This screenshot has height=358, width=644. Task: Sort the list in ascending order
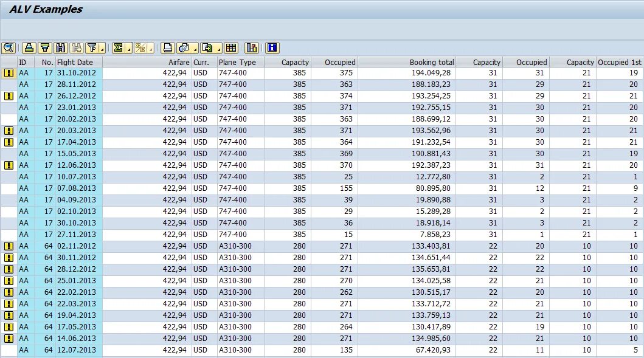(29, 47)
